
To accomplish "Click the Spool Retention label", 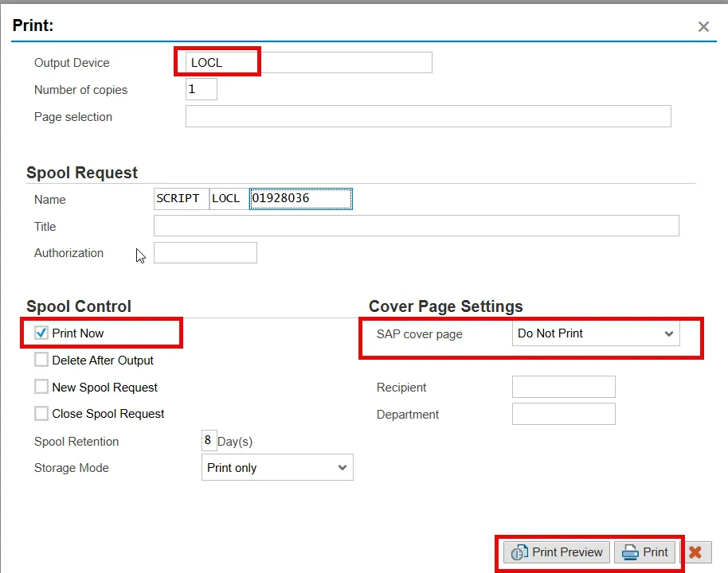I will pyautogui.click(x=76, y=441).
